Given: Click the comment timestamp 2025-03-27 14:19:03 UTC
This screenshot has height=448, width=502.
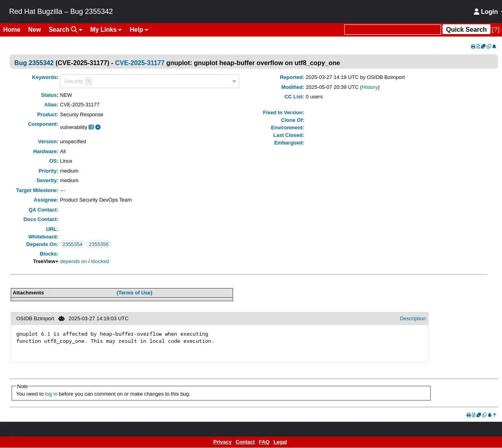Looking at the screenshot, I should [x=98, y=318].
